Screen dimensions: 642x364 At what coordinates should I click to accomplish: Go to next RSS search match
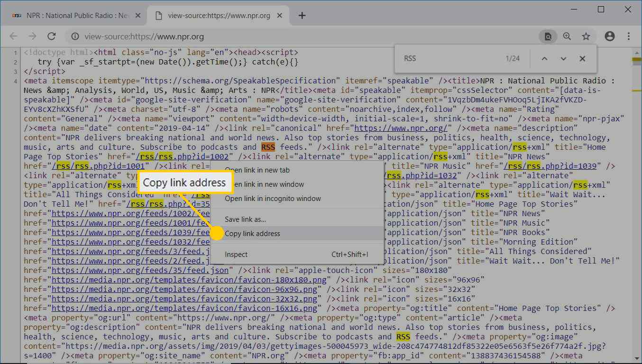563,59
